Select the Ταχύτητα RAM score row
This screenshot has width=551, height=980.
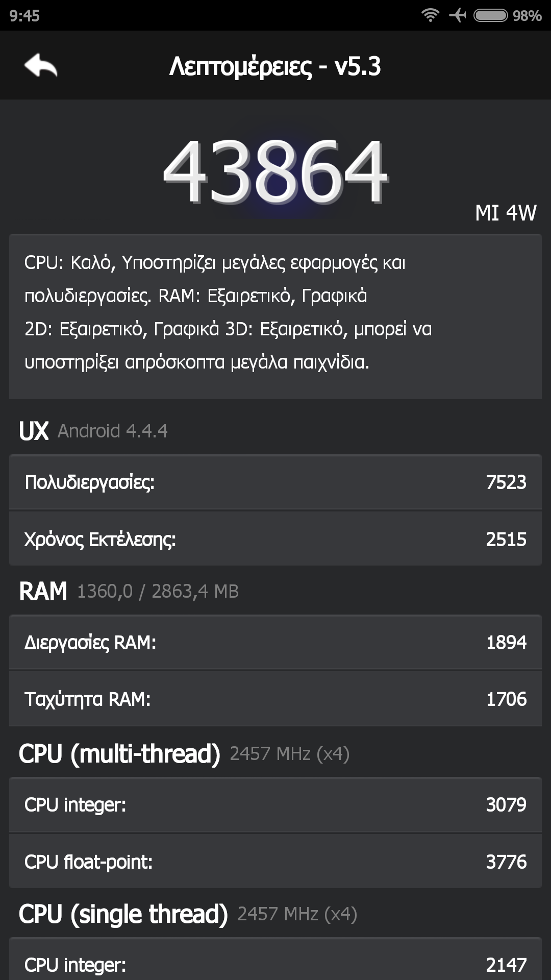click(x=275, y=699)
